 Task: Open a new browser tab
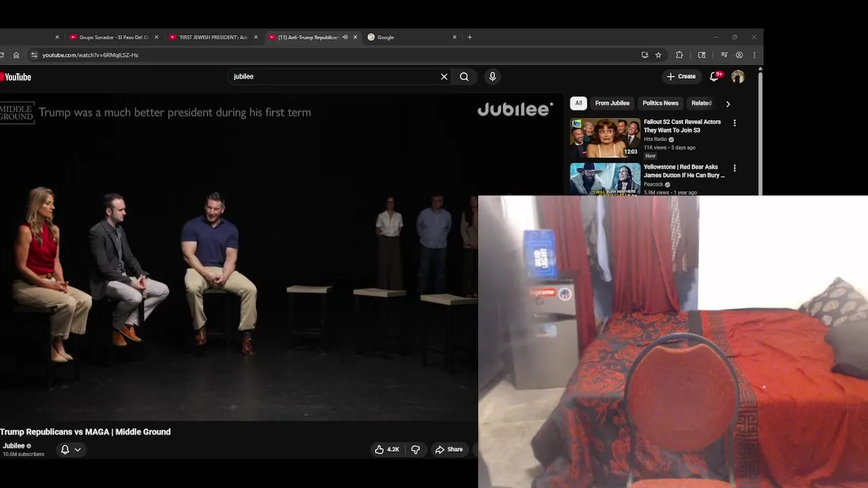point(469,37)
